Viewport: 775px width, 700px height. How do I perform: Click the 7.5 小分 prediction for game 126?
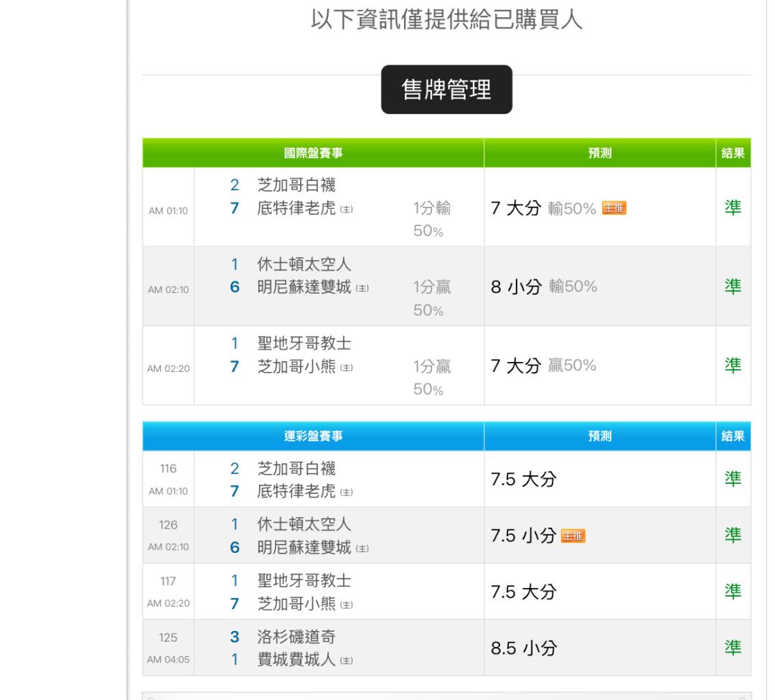pos(523,536)
